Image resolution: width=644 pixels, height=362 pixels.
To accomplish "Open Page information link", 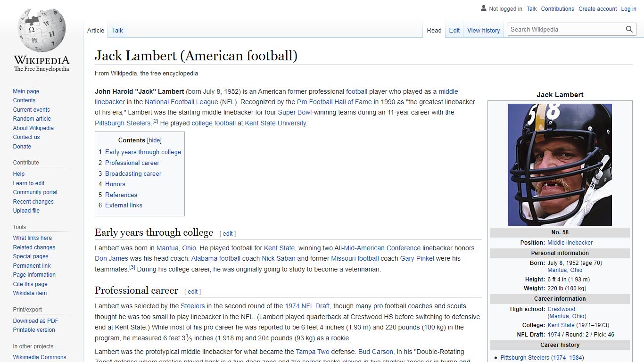I will tap(34, 275).
